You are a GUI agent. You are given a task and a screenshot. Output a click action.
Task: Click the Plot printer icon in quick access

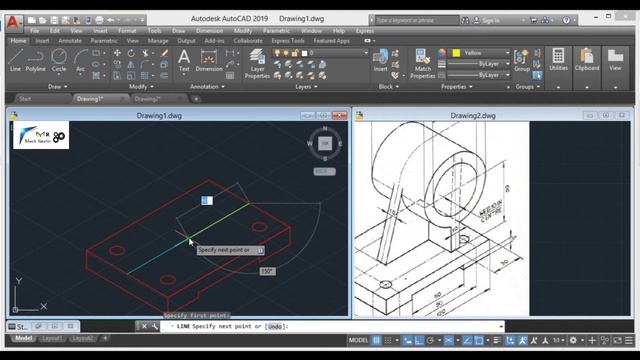pyautogui.click(x=99, y=20)
